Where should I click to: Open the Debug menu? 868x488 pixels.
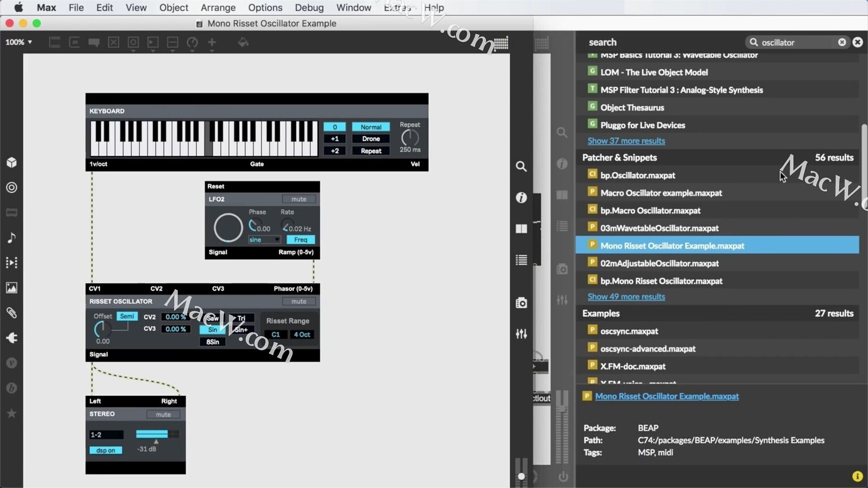click(x=309, y=7)
